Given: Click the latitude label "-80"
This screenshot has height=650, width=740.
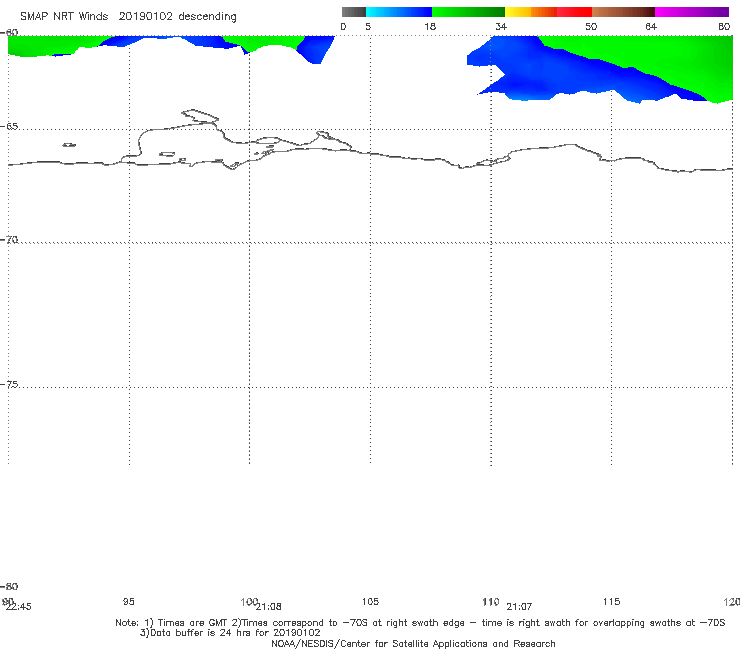Looking at the screenshot, I should pos(9,586).
